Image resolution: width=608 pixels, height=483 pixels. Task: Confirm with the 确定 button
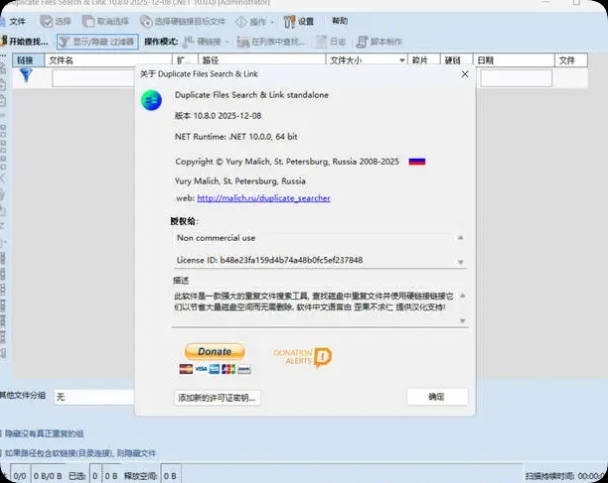tap(437, 397)
